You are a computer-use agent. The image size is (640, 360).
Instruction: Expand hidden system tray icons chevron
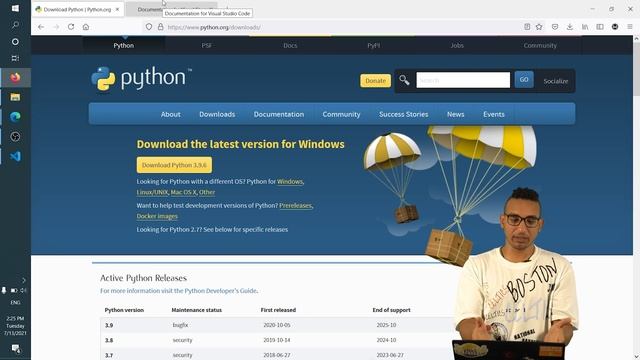24,280
